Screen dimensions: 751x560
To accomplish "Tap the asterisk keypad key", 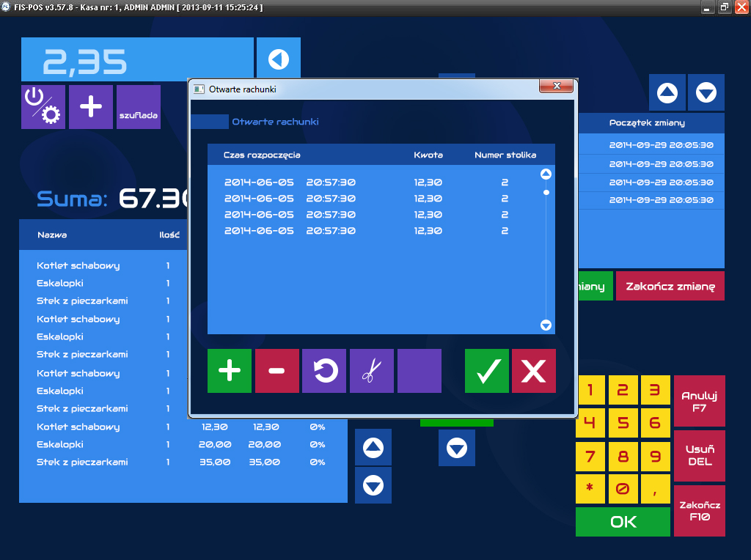I will pyautogui.click(x=590, y=489).
